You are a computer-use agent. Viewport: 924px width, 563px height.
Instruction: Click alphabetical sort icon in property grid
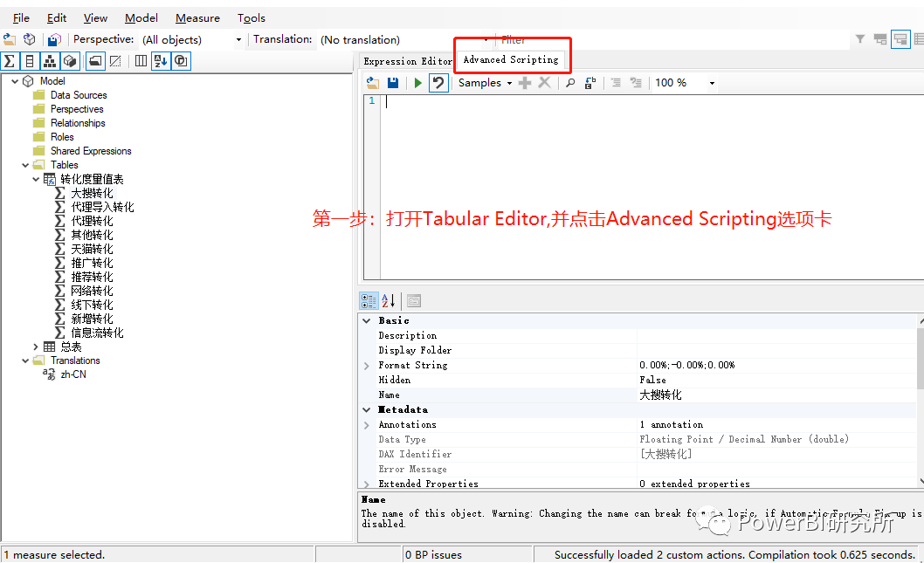point(389,301)
